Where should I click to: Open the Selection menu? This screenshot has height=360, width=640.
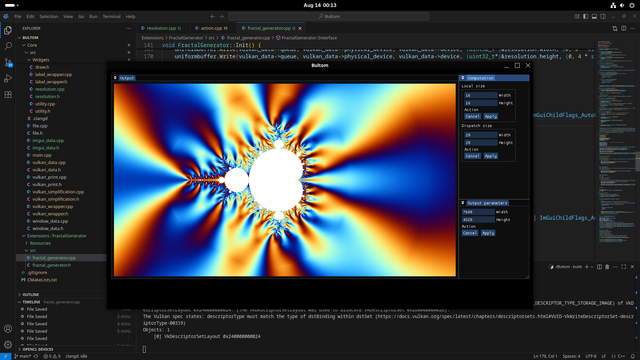[x=49, y=16]
